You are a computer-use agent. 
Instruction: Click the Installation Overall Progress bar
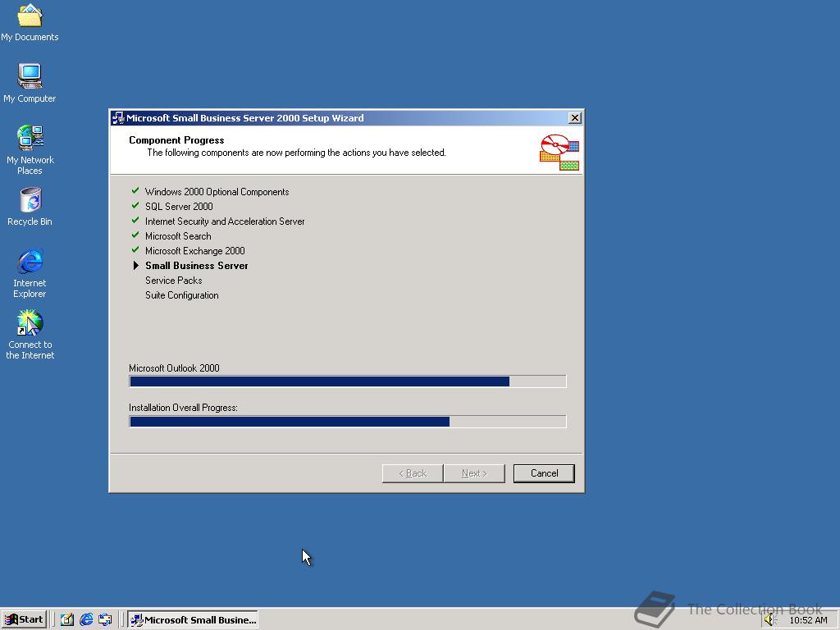347,422
